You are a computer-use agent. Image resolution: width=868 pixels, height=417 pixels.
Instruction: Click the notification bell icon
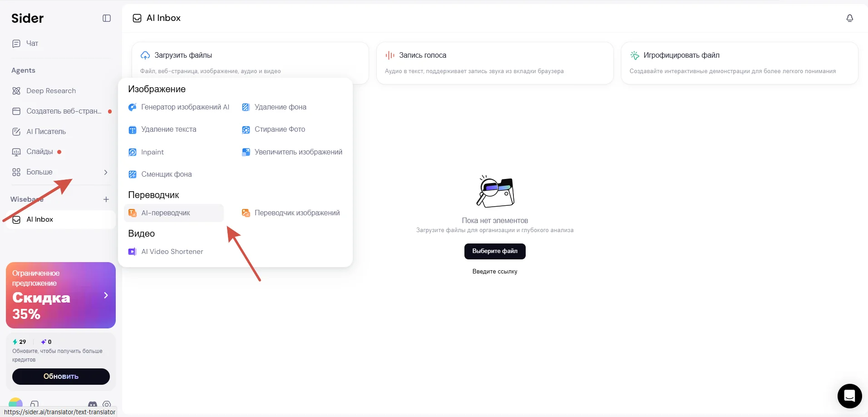[850, 18]
